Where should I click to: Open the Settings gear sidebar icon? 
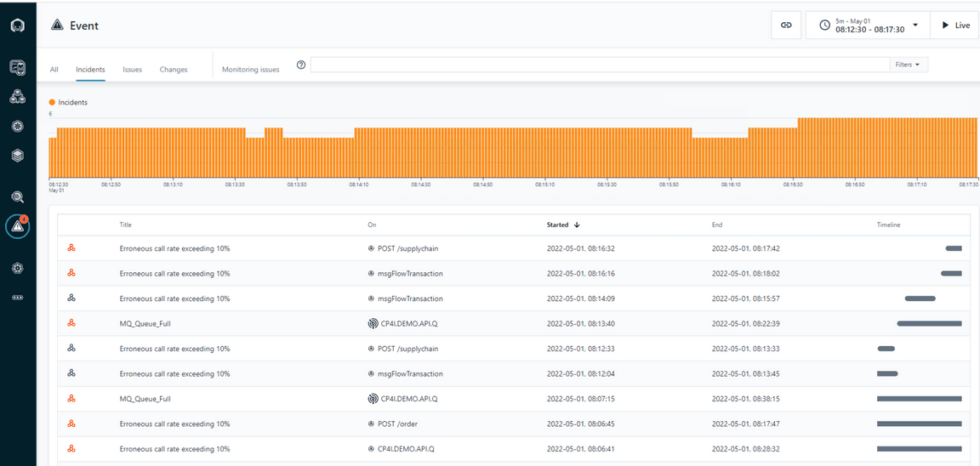coord(18,268)
